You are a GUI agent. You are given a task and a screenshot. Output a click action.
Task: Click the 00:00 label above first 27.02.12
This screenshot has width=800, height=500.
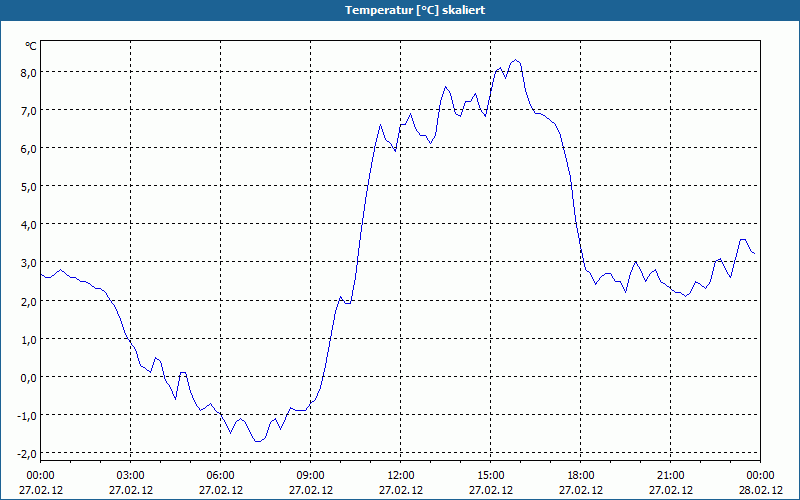point(40,476)
